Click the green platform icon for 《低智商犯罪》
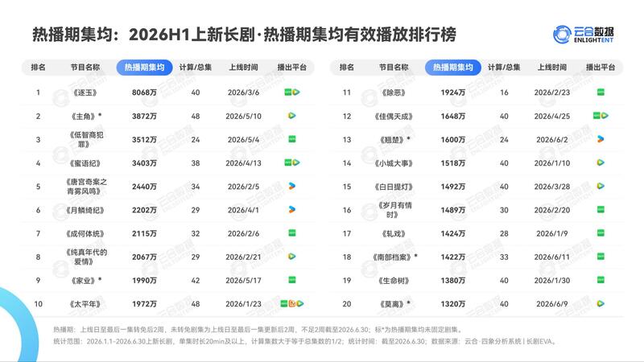Viewport: 644px width, 362px height. tap(292, 139)
